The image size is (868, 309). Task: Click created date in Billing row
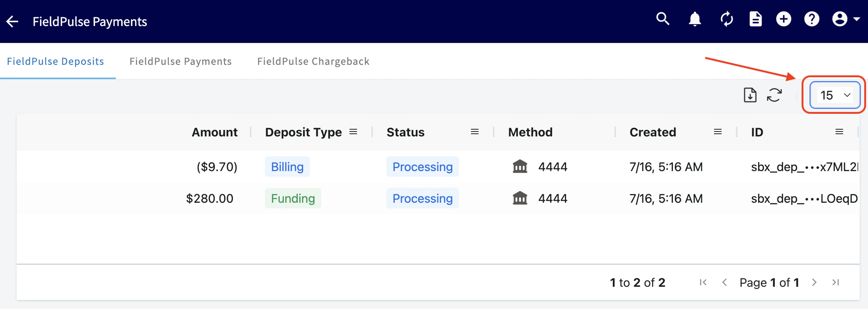click(666, 167)
